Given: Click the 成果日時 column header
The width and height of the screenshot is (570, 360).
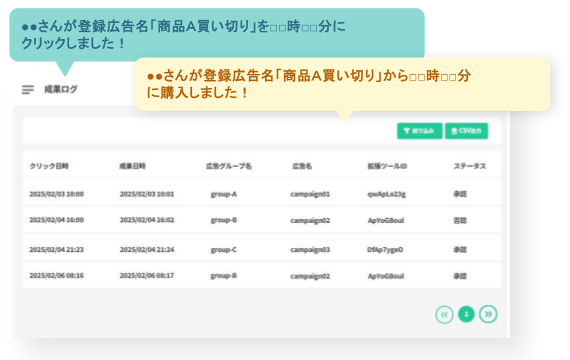Looking at the screenshot, I should (132, 166).
